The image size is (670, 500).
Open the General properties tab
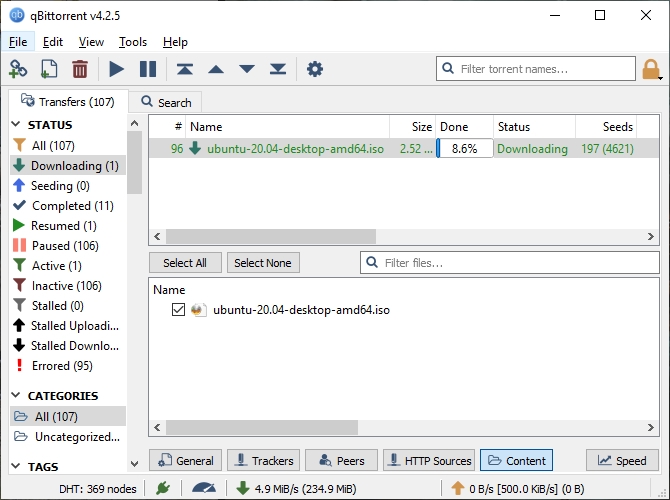[185, 460]
